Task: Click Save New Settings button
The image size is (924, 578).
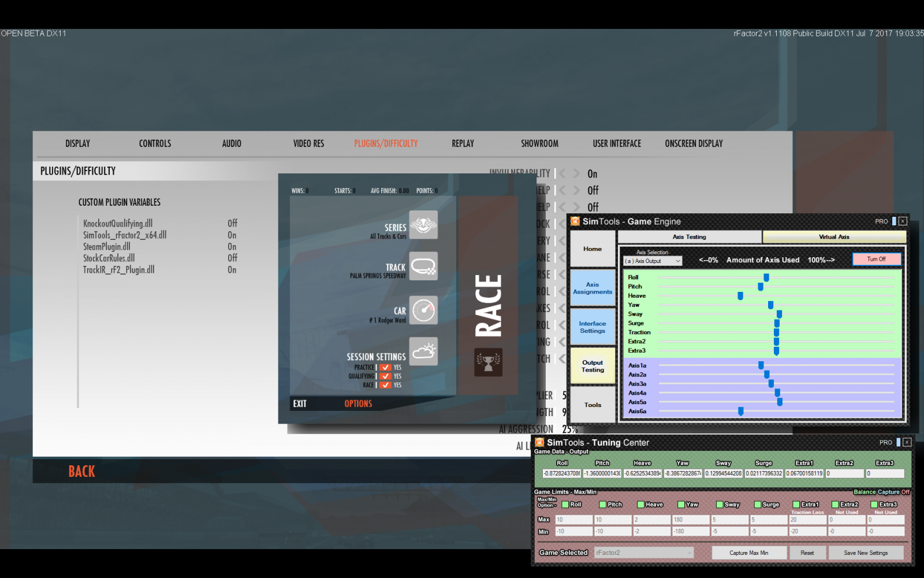Action: pos(866,553)
